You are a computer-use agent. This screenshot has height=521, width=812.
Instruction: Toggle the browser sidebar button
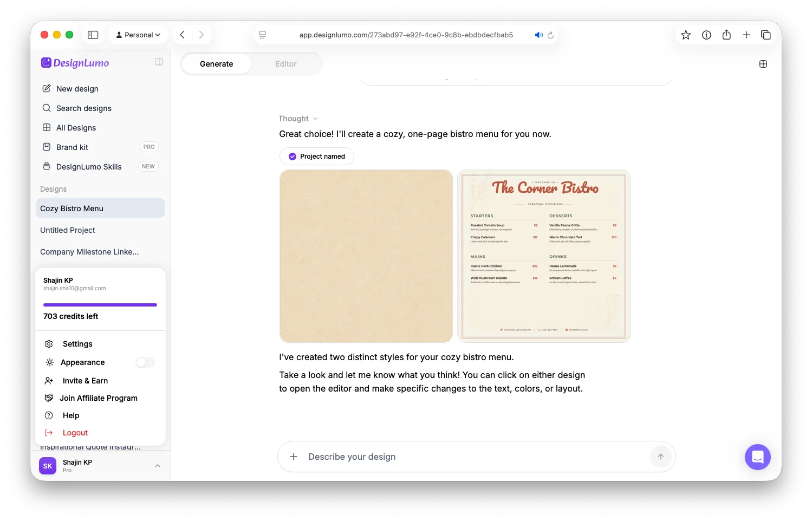pyautogui.click(x=93, y=35)
